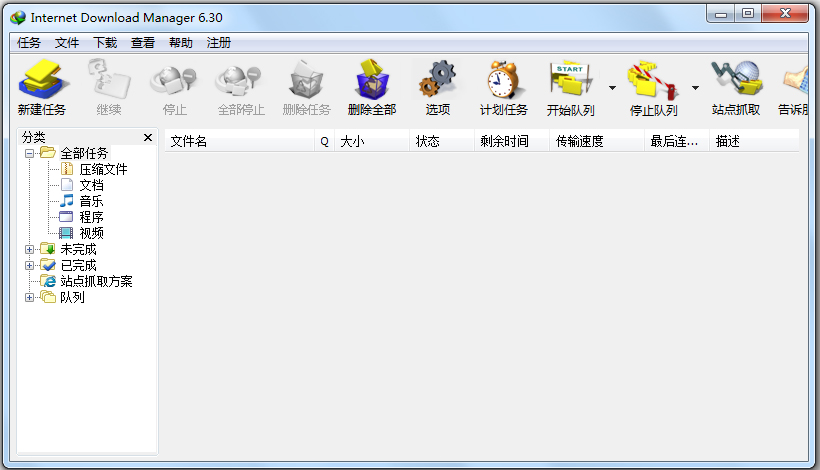Sort by 剩余时间 column header

(x=512, y=141)
